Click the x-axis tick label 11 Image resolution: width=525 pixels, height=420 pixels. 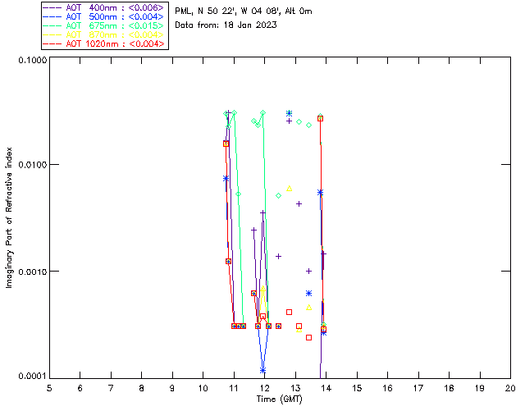point(234,389)
